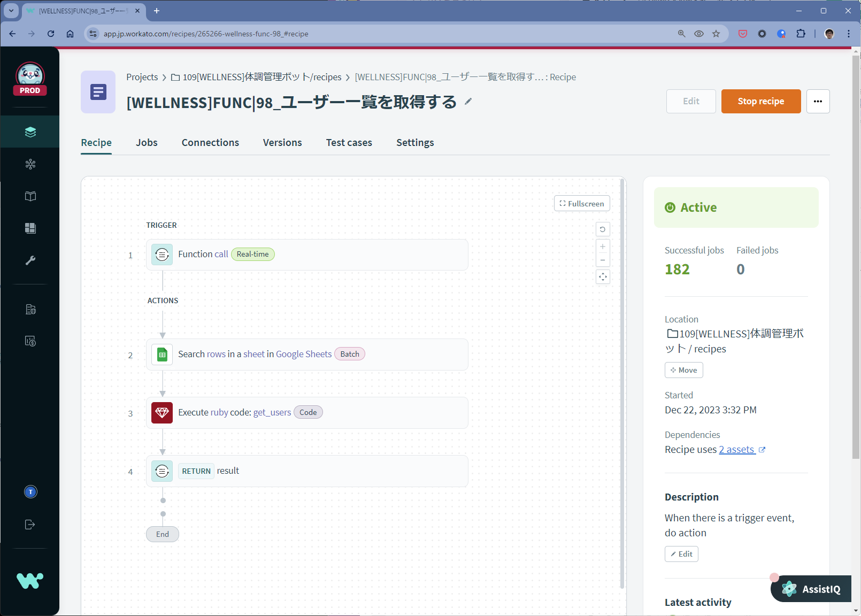Go to the browser home page icon
This screenshot has width=861, height=616.
[70, 34]
